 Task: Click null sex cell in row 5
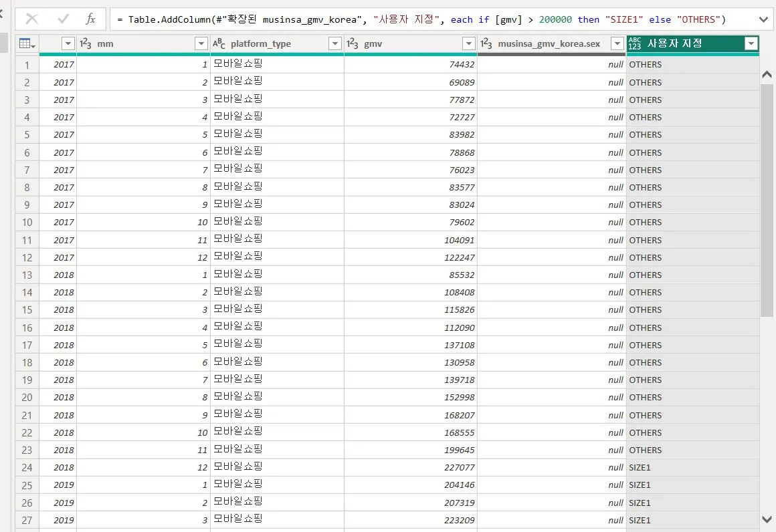552,135
